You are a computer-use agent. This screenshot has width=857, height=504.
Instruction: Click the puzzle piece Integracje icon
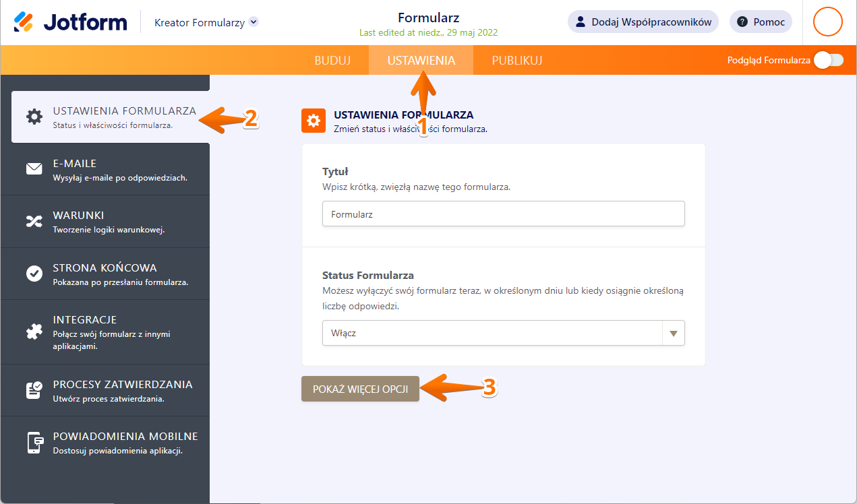(34, 332)
